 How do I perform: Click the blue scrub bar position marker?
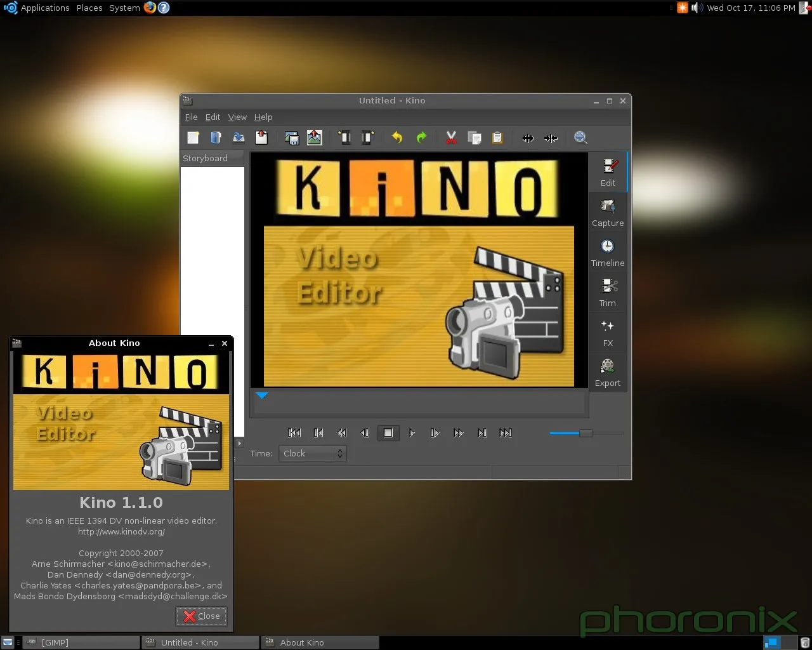click(x=262, y=395)
